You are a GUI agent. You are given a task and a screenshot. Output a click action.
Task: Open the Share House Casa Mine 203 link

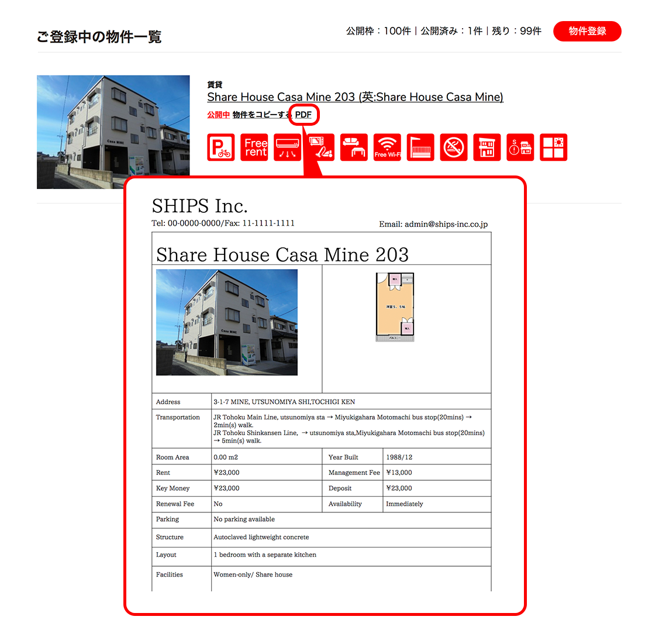[x=355, y=97]
